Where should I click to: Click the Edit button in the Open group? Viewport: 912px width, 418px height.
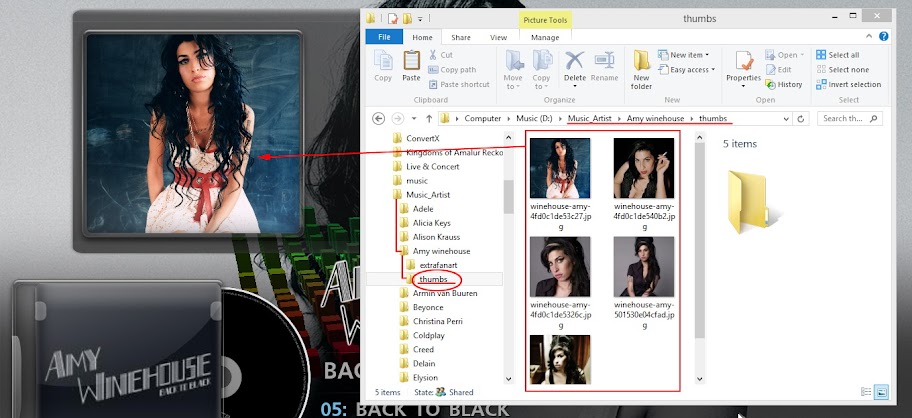pyautogui.click(x=778, y=70)
